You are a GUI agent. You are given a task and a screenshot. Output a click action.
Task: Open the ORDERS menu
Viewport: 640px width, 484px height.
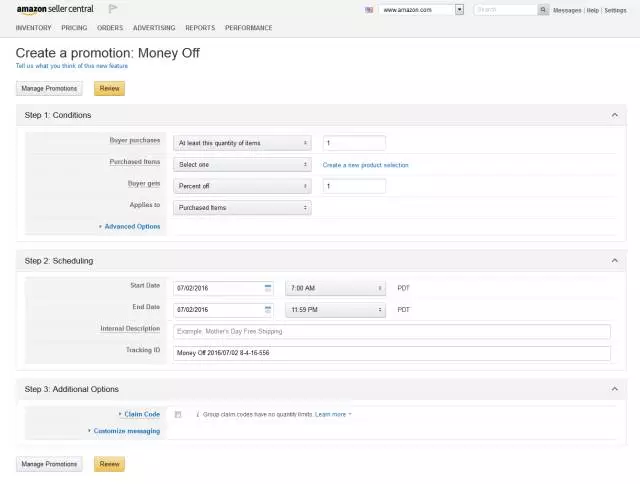110,28
